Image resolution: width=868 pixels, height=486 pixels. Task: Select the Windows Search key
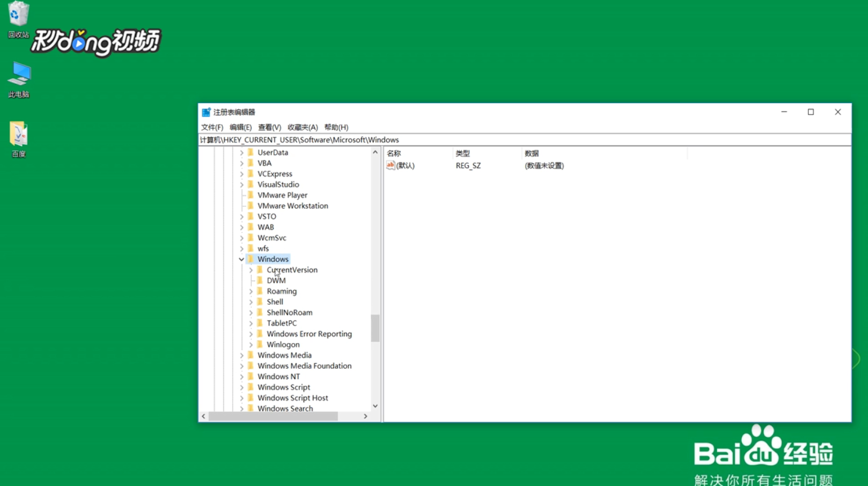click(x=285, y=409)
